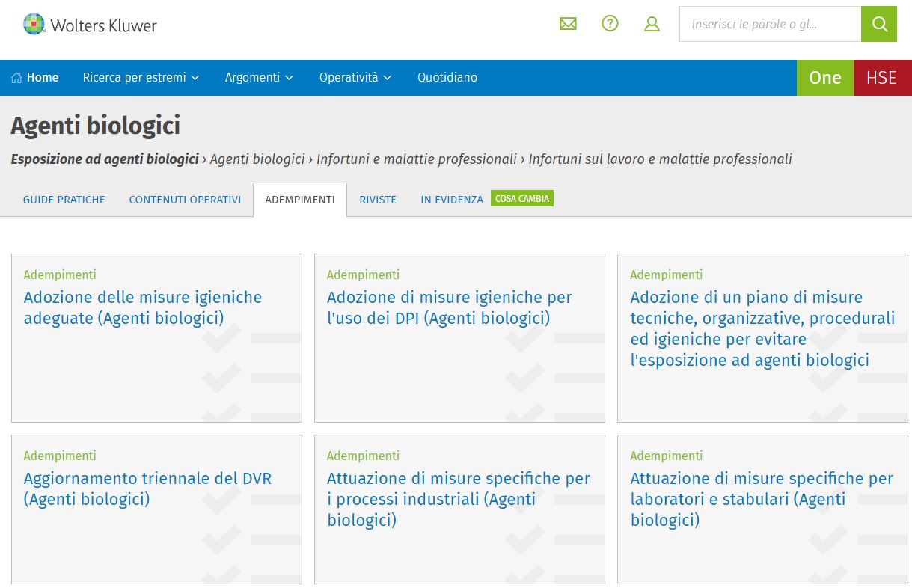Click the Wolters Kluwer logo

click(x=90, y=25)
